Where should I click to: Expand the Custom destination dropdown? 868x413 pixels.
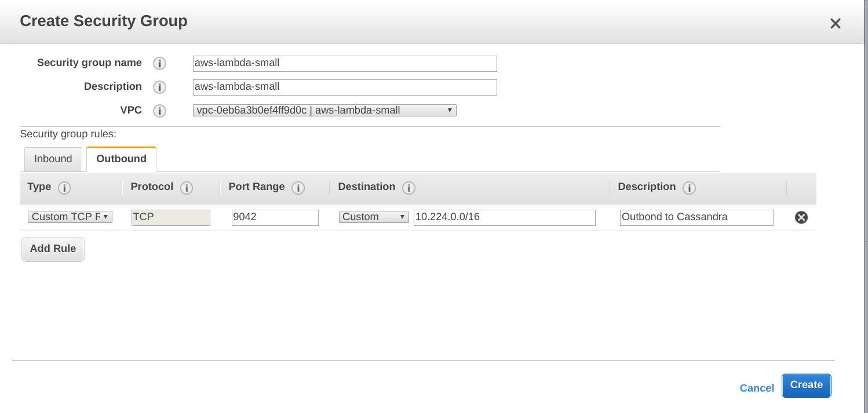point(374,217)
